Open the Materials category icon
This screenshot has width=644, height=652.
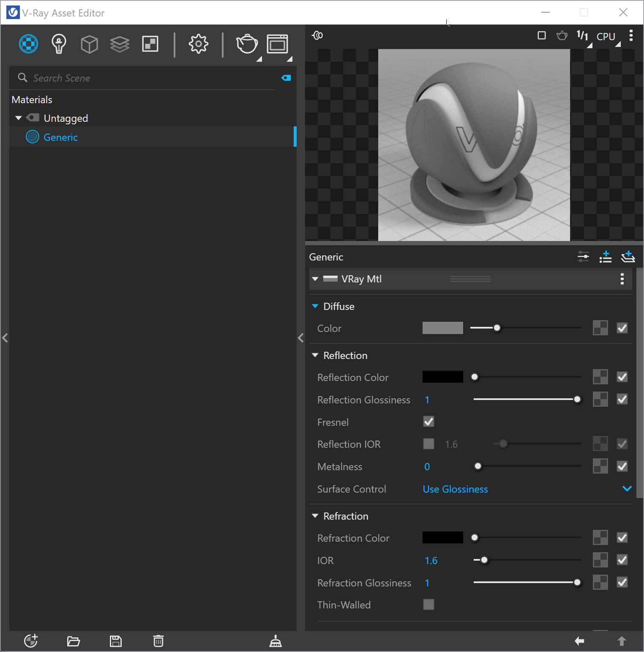(x=29, y=44)
